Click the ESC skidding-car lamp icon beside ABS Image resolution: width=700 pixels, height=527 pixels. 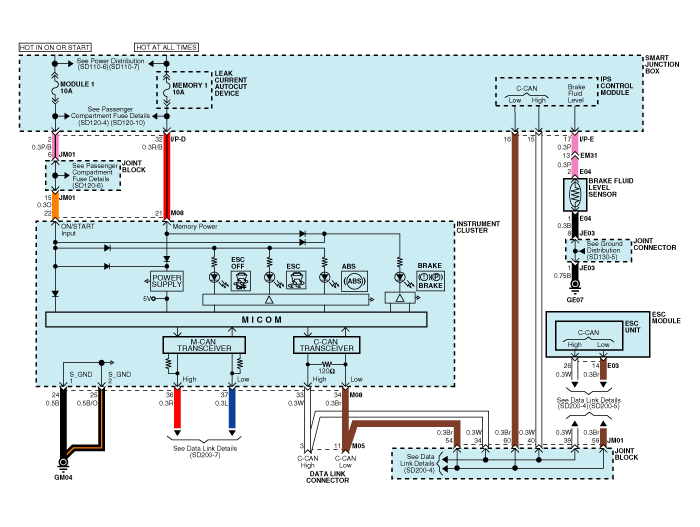(x=296, y=281)
